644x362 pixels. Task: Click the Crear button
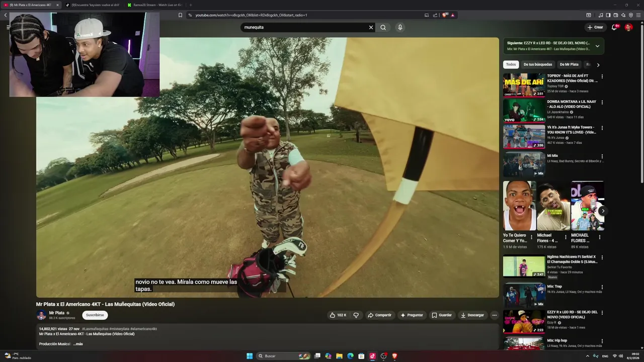pos(595,27)
